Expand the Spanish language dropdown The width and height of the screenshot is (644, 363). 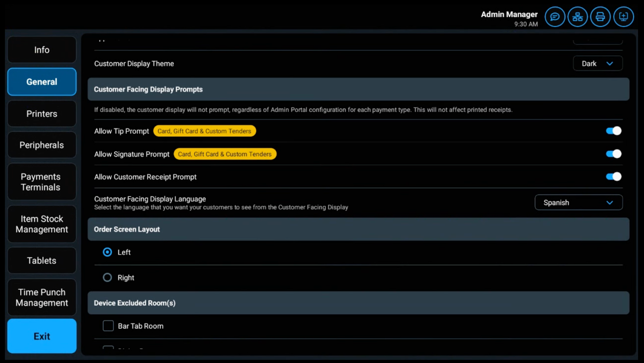578,203
